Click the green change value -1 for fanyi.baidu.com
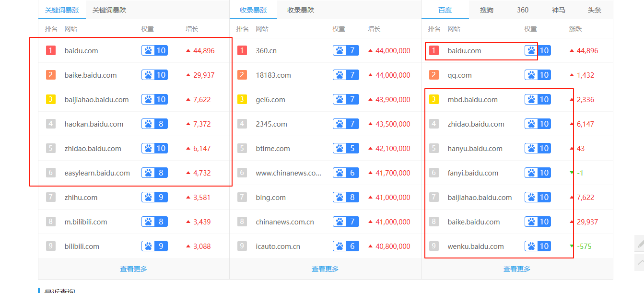The image size is (644, 293). click(x=580, y=173)
